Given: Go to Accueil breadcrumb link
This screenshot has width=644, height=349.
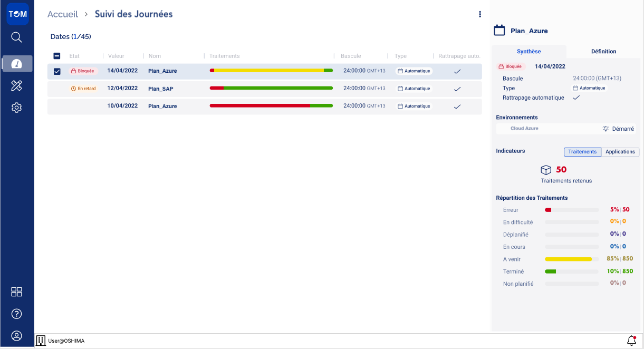Looking at the screenshot, I should (63, 14).
